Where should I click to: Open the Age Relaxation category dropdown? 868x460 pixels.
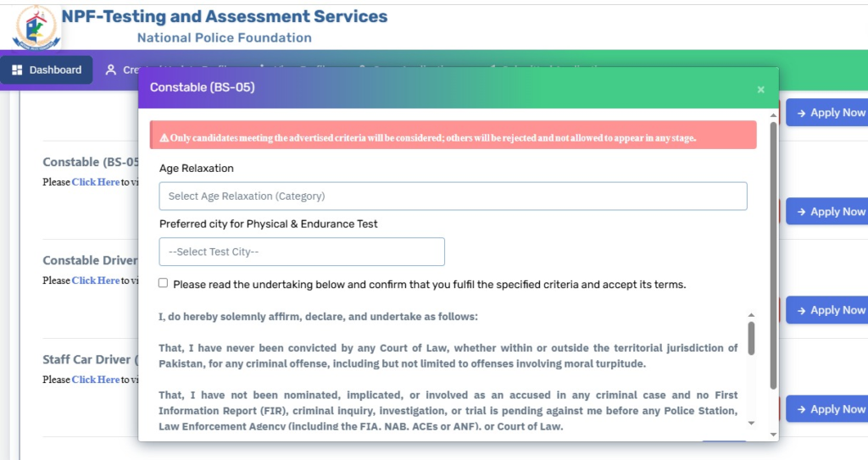(x=453, y=196)
